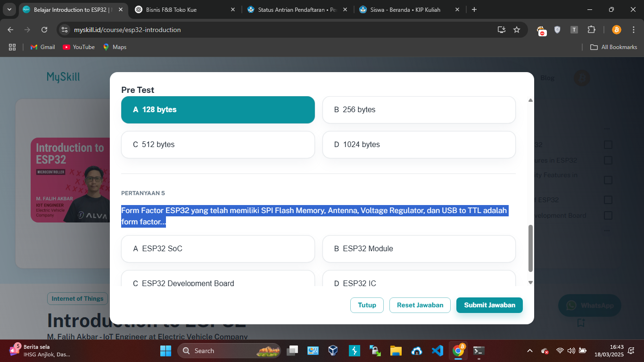Open the Berita sela news widget
The image size is (644, 362).
click(x=40, y=351)
